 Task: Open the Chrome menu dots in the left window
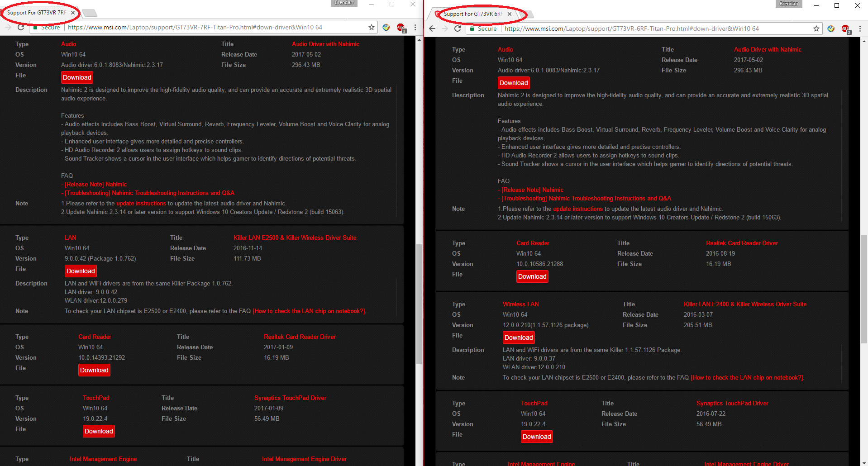415,27
